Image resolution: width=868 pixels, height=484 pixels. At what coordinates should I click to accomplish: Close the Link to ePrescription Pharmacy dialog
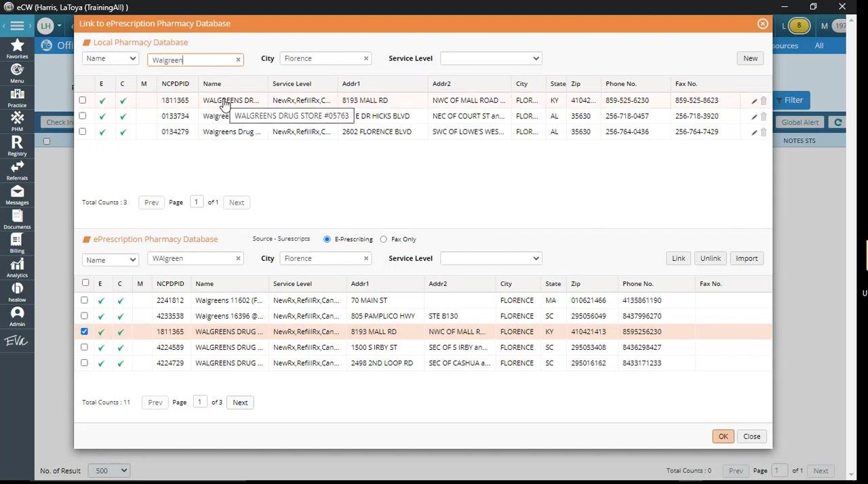click(x=763, y=24)
